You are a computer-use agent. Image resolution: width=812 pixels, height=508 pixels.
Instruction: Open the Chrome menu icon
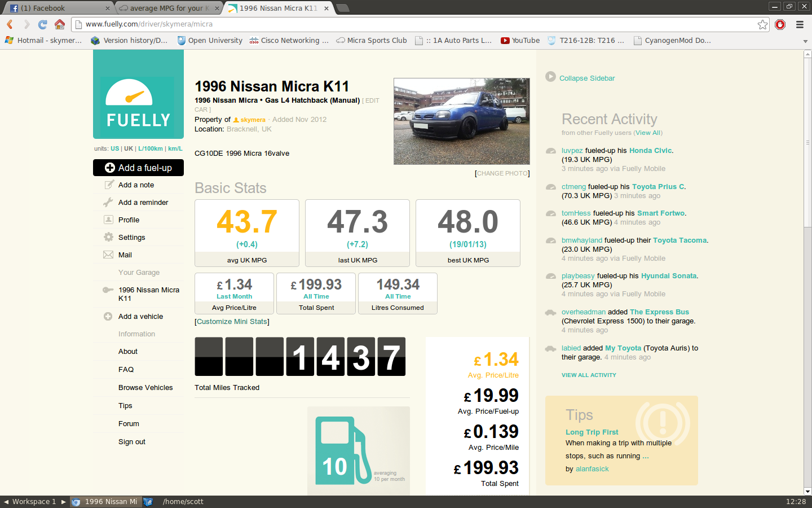800,24
